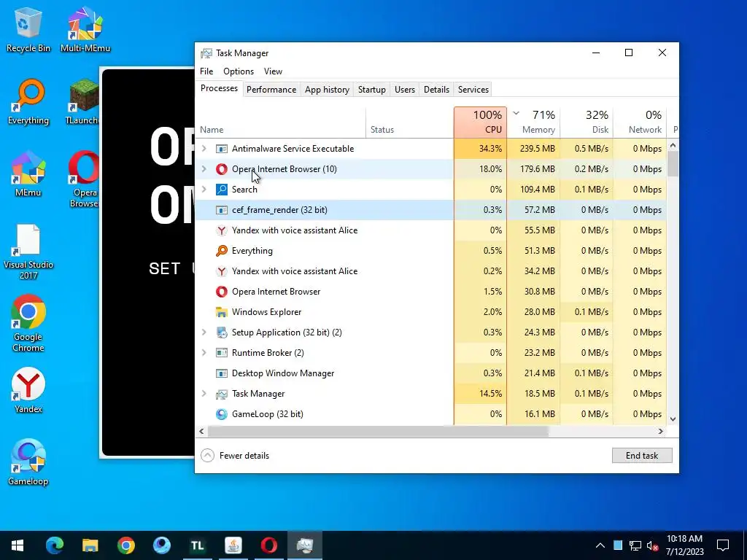
Task: Click the Everything process magnifier icon
Action: [x=222, y=251]
